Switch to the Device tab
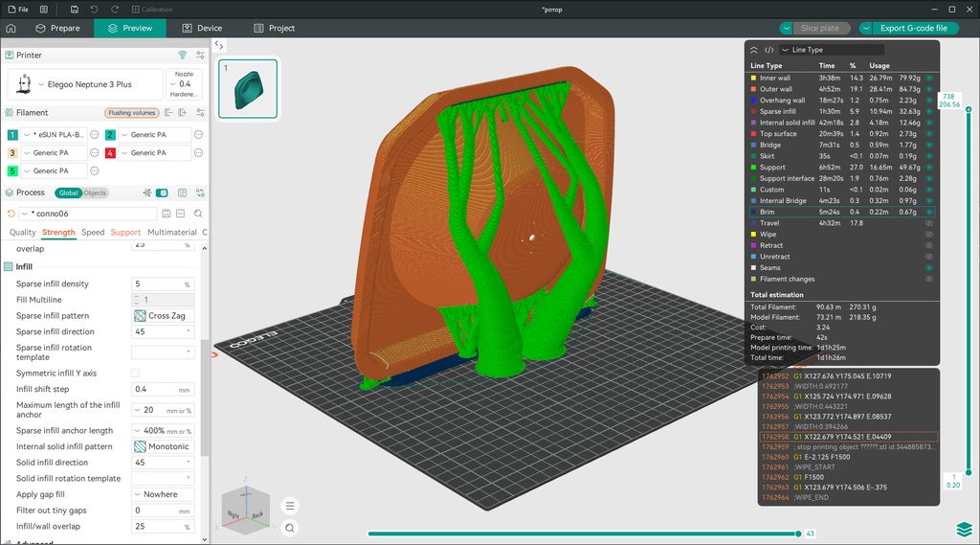Screen dimensions: 980x545 pyautogui.click(x=202, y=28)
